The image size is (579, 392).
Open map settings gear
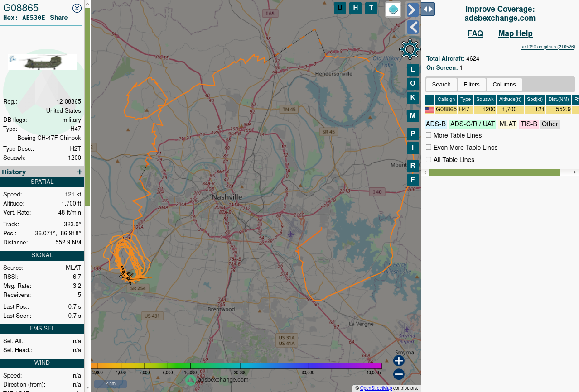tap(410, 49)
